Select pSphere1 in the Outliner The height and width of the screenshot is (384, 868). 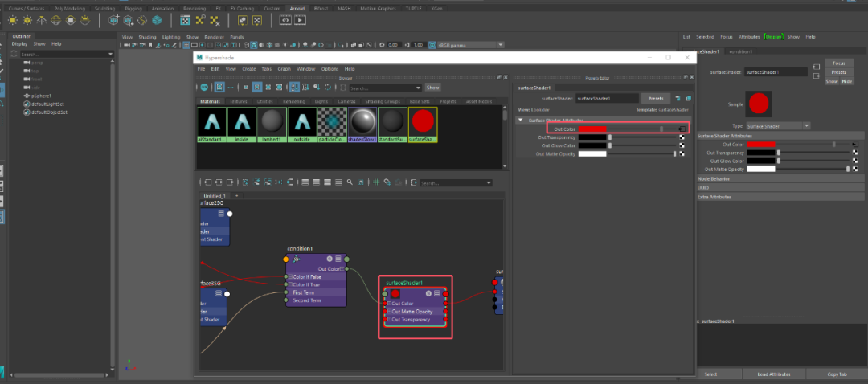pos(41,96)
